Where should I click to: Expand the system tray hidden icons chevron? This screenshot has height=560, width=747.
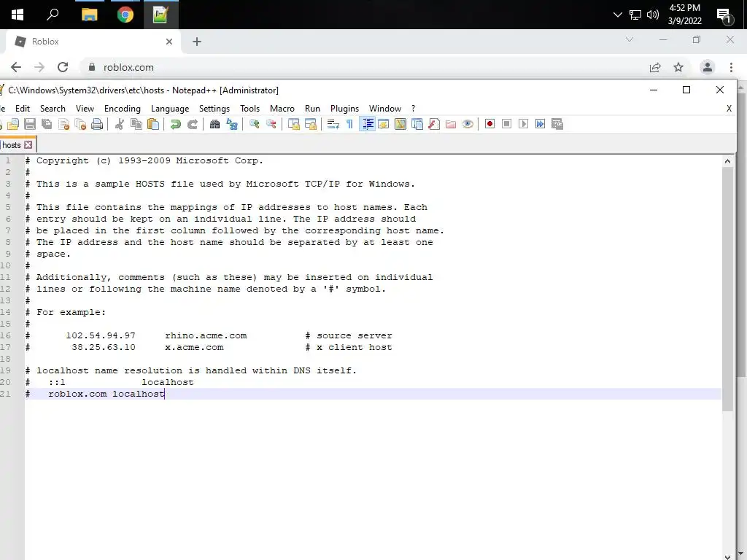pyautogui.click(x=618, y=15)
